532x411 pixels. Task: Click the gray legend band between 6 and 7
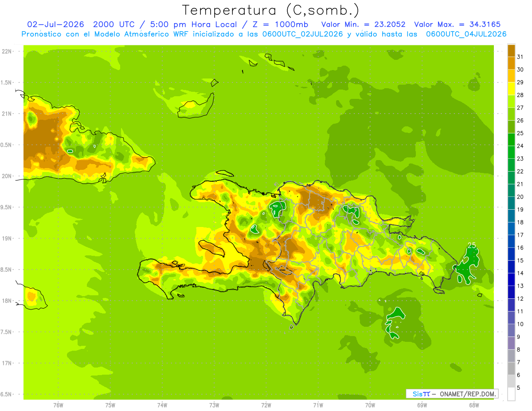pos(511,368)
